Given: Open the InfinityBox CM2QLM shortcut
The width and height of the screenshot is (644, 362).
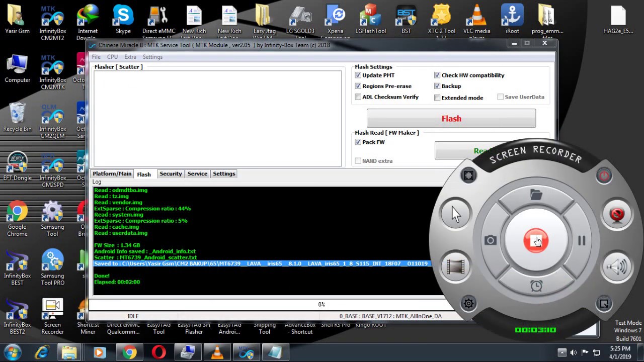Looking at the screenshot, I should 52,121.
